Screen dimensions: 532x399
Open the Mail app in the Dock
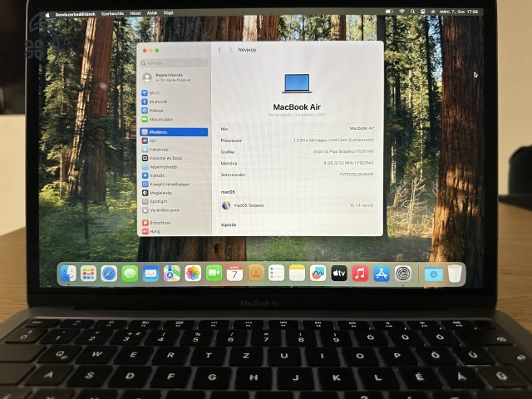(x=150, y=273)
